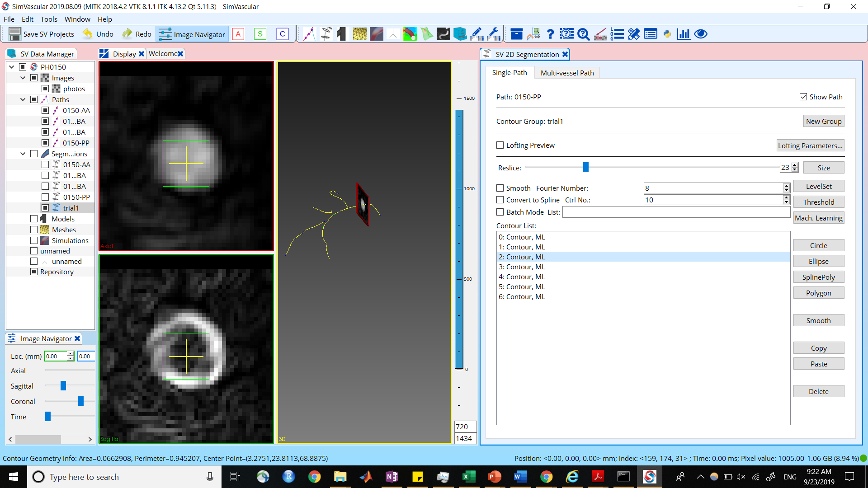Viewport: 868px width, 488px height.
Task: Open the Tools menu
Action: pyautogui.click(x=49, y=19)
